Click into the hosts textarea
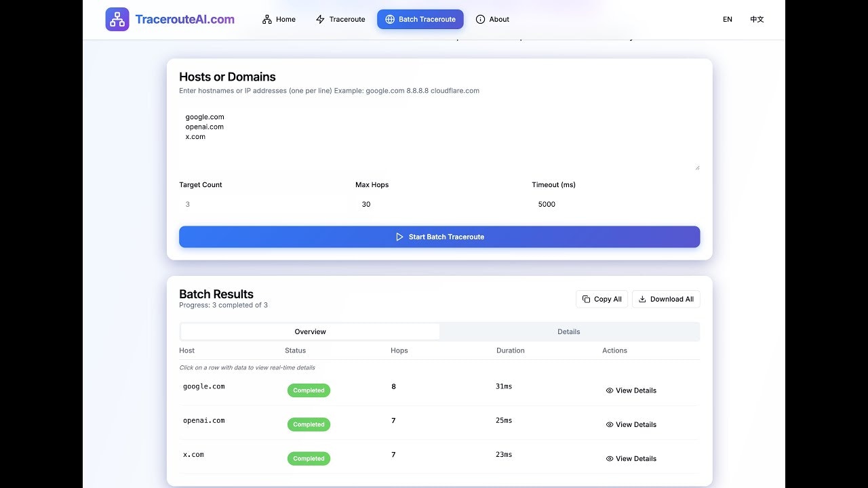Image resolution: width=868 pixels, height=488 pixels. pyautogui.click(x=439, y=139)
